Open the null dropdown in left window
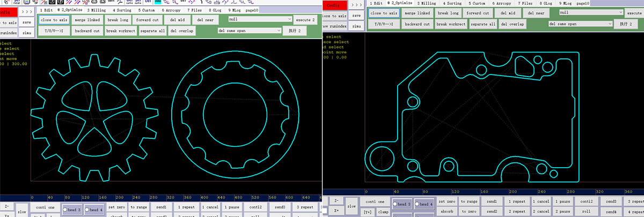Image resolution: width=644 pixels, height=217 pixels. pyautogui.click(x=259, y=19)
